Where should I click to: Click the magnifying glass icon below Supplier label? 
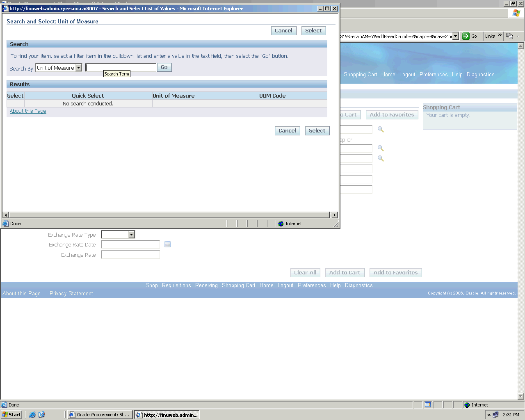pos(381,148)
